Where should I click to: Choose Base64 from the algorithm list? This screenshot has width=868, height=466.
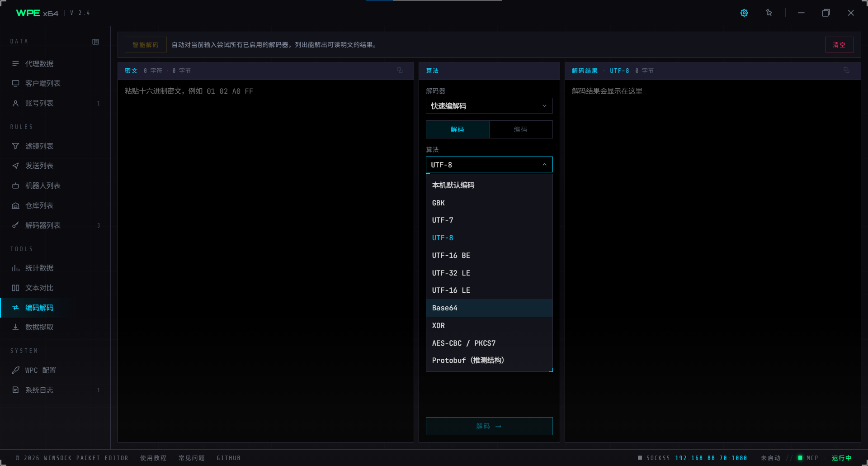pos(489,308)
